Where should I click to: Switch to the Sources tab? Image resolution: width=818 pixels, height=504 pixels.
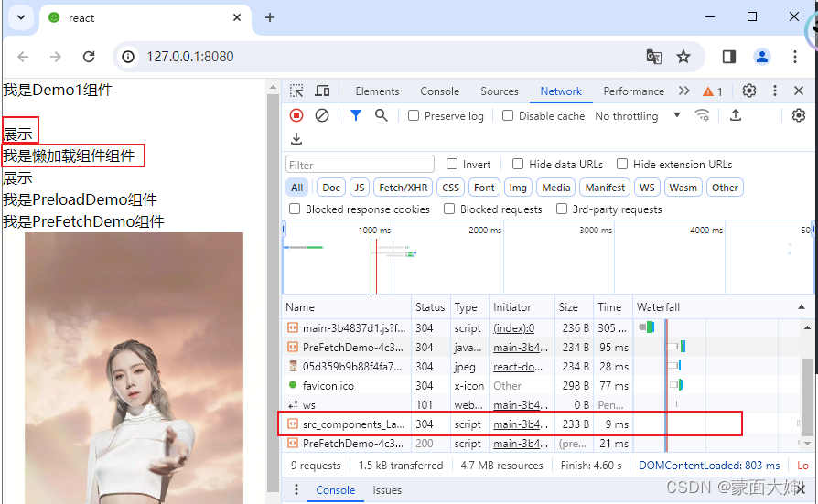point(499,91)
